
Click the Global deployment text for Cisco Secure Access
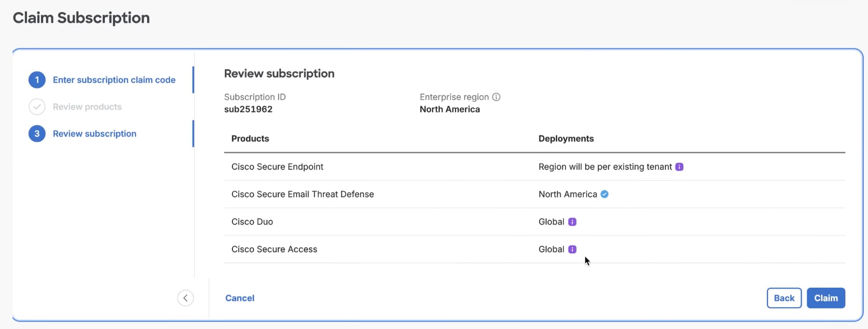coord(552,249)
